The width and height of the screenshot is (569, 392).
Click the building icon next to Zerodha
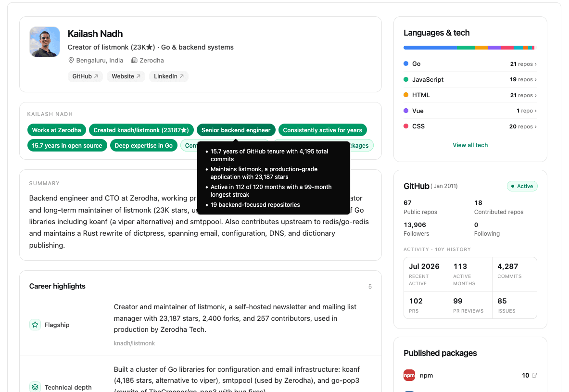(x=134, y=60)
